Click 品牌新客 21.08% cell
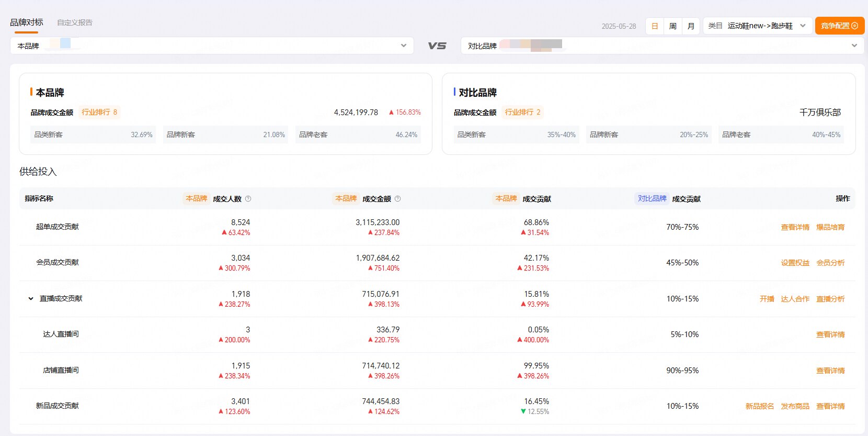Viewport: 868px width, 436px height. pos(226,135)
